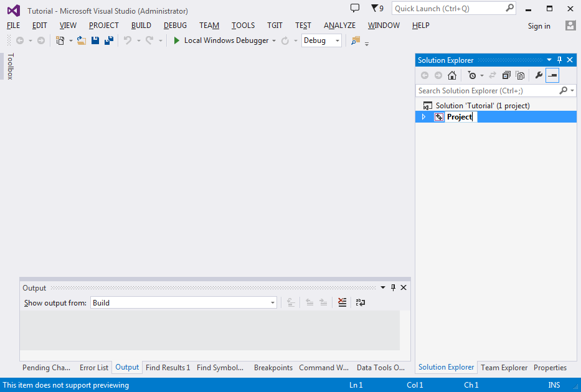Open the DEBUG menu

[175, 26]
